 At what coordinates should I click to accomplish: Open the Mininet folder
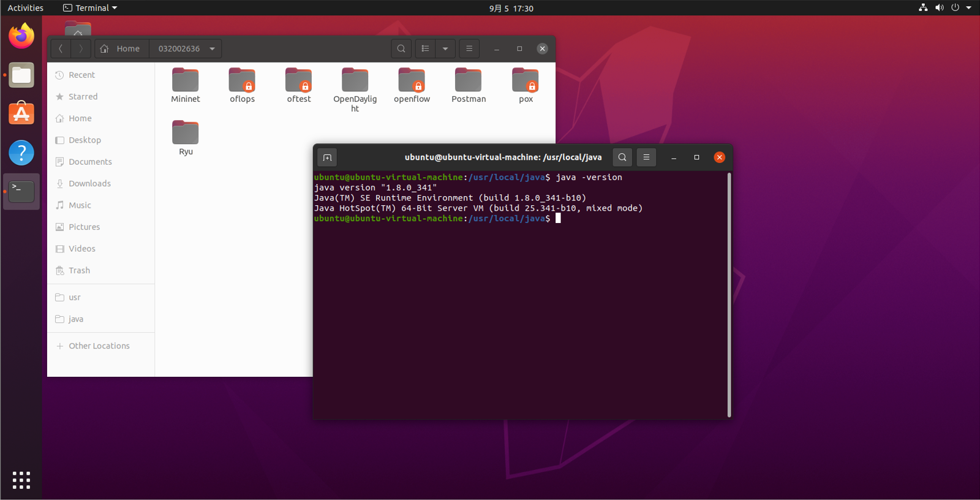coord(186,85)
